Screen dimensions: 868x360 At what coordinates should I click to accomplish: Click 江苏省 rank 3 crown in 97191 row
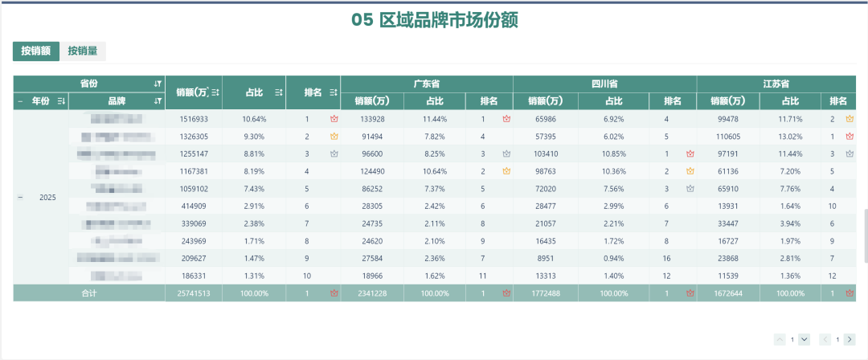pyautogui.click(x=850, y=154)
